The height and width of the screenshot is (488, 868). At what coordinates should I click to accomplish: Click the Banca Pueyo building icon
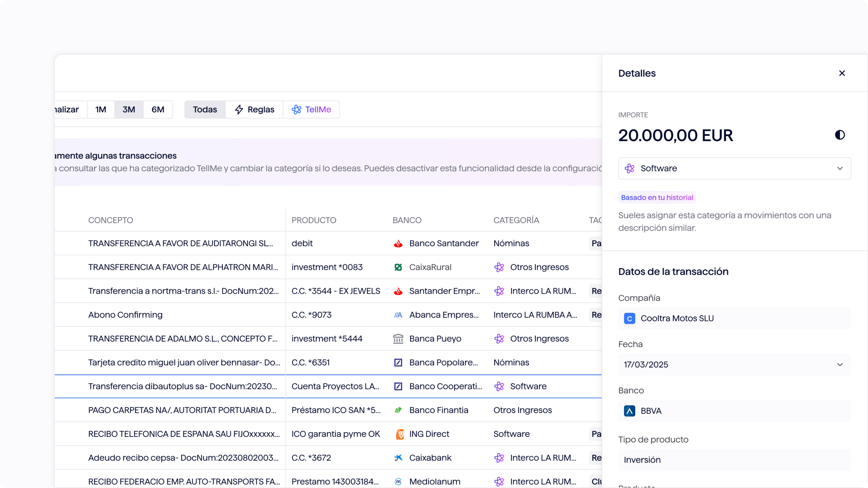click(x=398, y=338)
